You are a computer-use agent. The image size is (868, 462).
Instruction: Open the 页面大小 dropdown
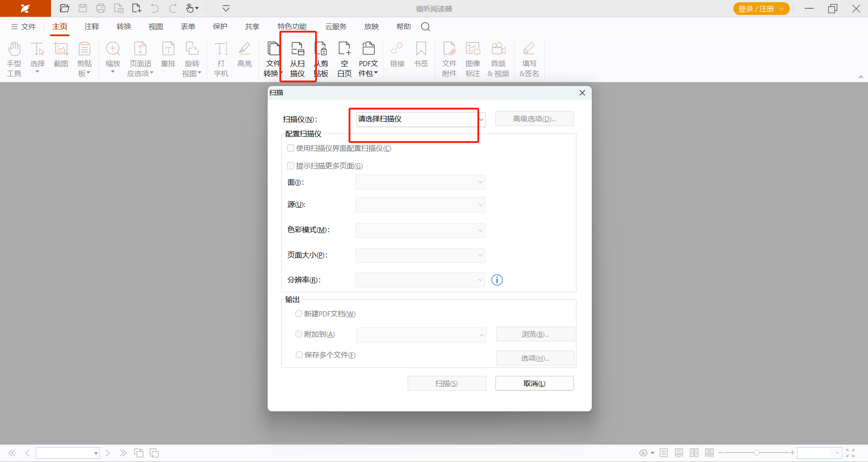coord(420,255)
